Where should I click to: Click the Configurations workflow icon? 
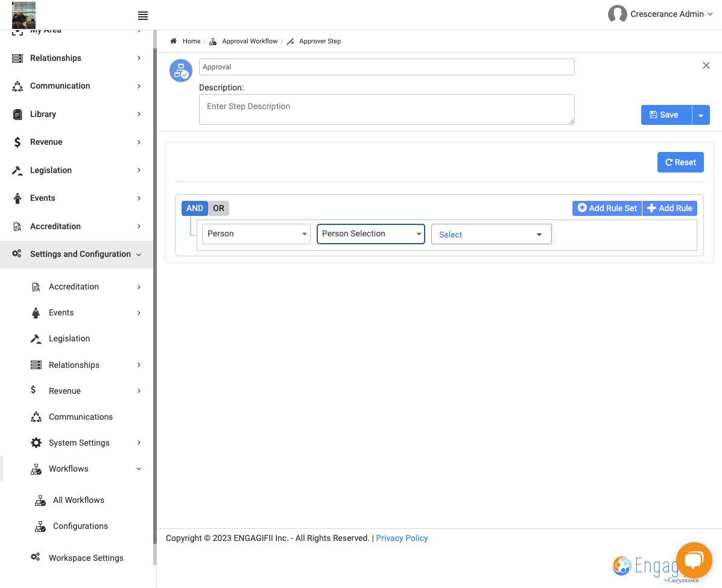[40, 526]
